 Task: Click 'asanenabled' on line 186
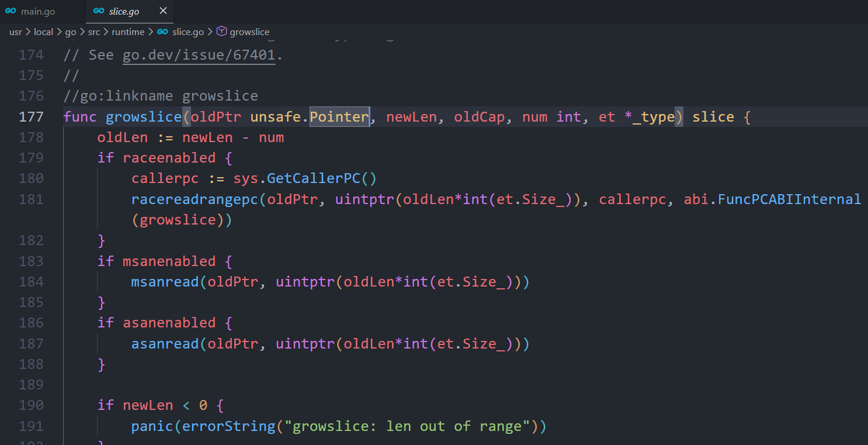coord(169,323)
